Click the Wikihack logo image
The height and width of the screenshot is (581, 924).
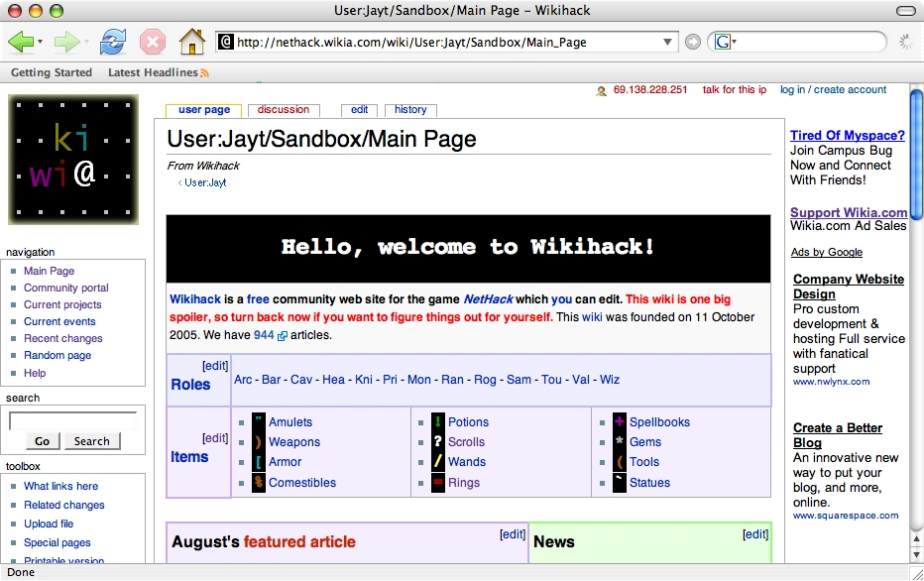73,159
